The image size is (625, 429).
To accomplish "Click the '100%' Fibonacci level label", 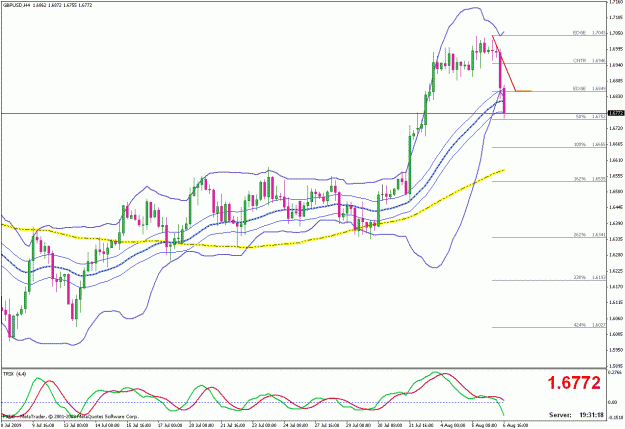I will [x=580, y=145].
